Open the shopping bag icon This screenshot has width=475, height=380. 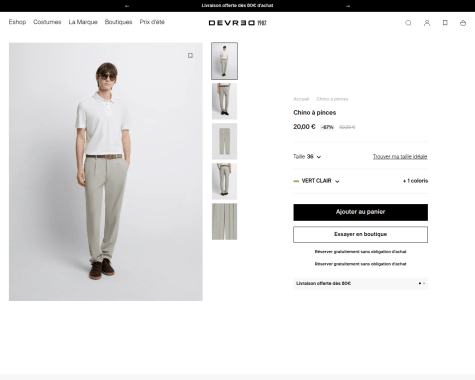click(x=463, y=23)
